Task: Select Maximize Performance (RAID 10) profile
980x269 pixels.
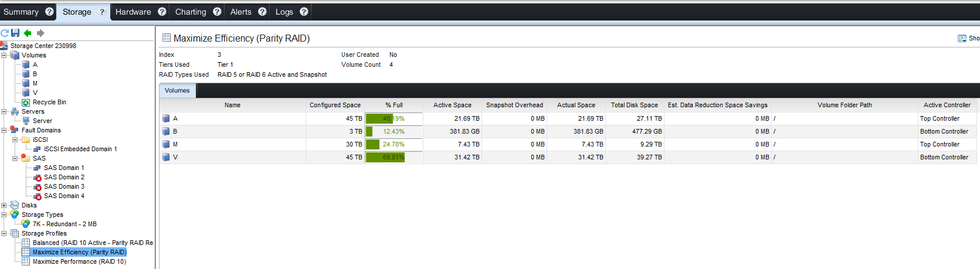Action: 79,261
